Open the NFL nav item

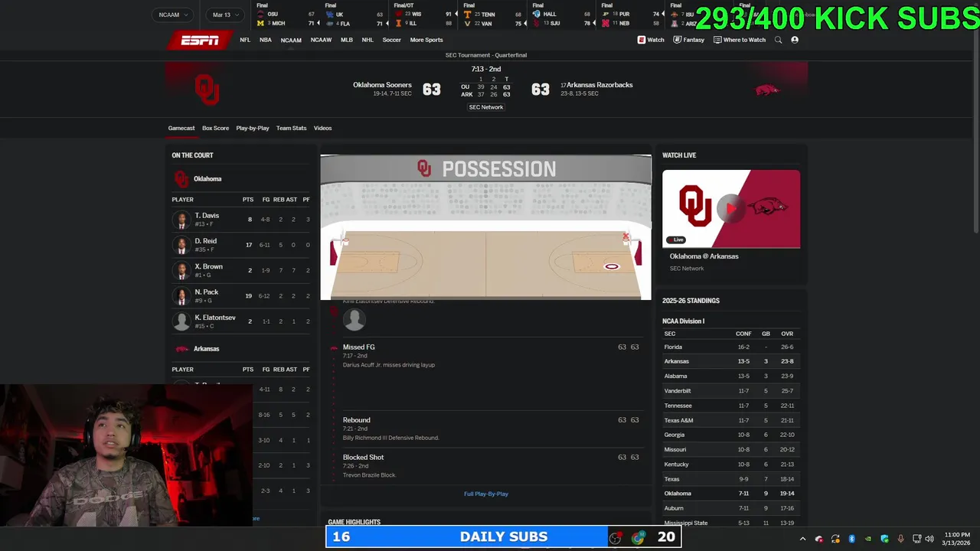point(245,40)
